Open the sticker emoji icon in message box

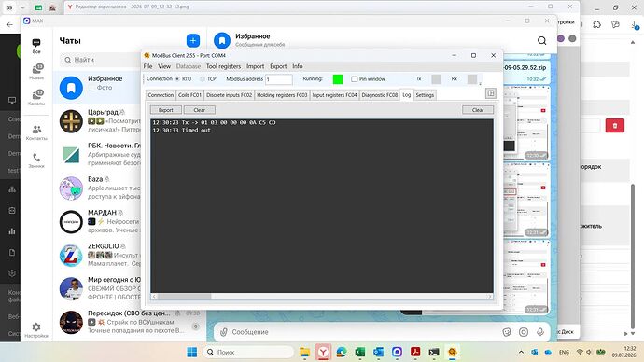pyautogui.click(x=507, y=332)
